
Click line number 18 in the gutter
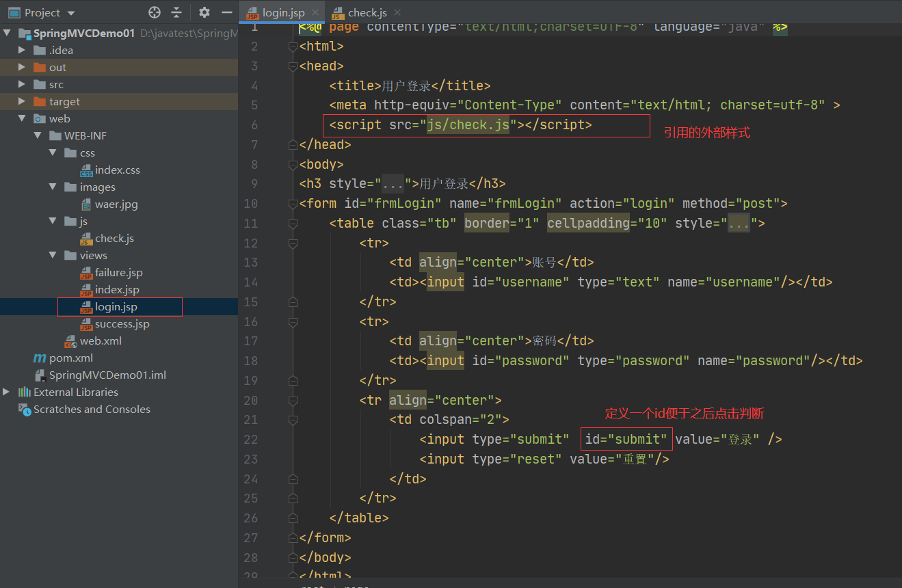(251, 361)
